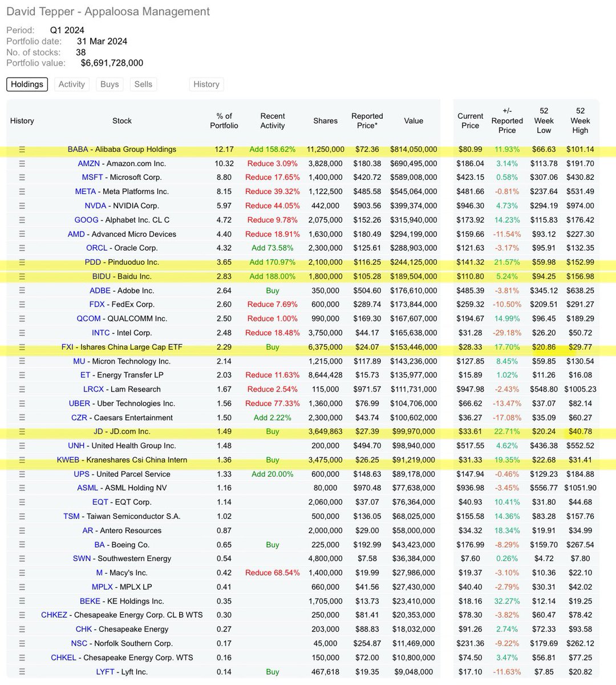The width and height of the screenshot is (616, 685).
Task: Sort by Value column header
Action: 414,120
